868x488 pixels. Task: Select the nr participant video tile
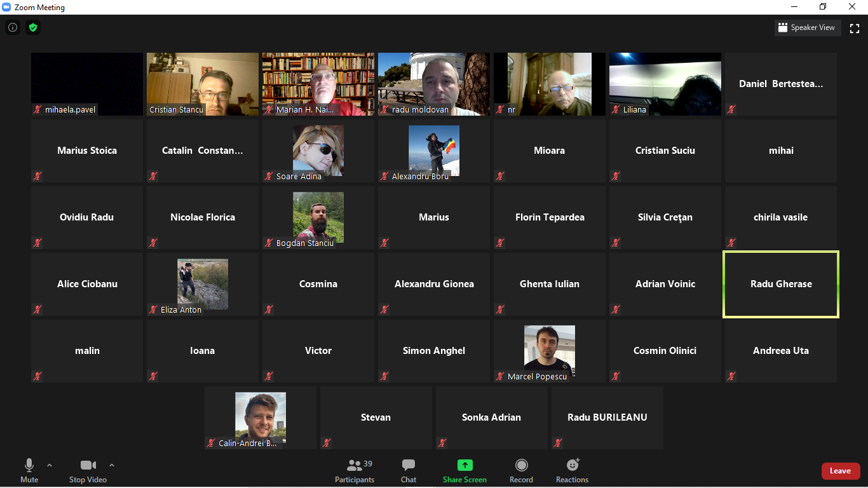point(550,84)
